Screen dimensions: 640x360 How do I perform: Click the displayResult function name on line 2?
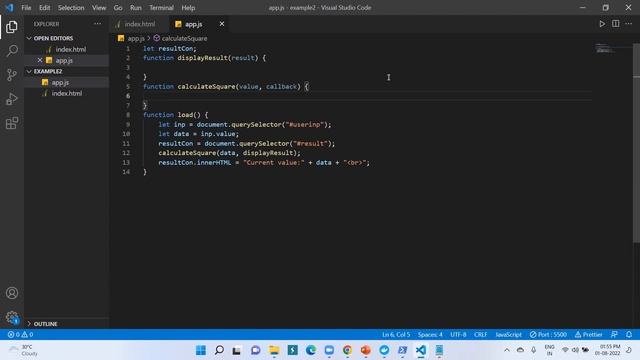[x=202, y=58]
